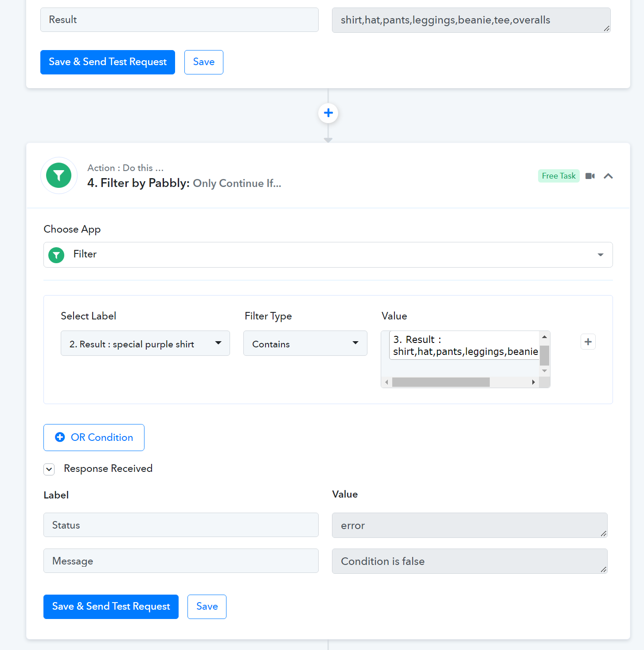Viewport: 644px width, 650px height.
Task: Click the green Filter by Pabbly step icon
Action: (59, 175)
